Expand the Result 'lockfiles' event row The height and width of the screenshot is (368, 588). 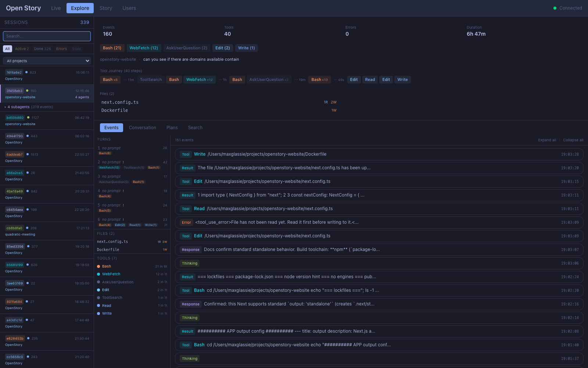click(x=379, y=277)
